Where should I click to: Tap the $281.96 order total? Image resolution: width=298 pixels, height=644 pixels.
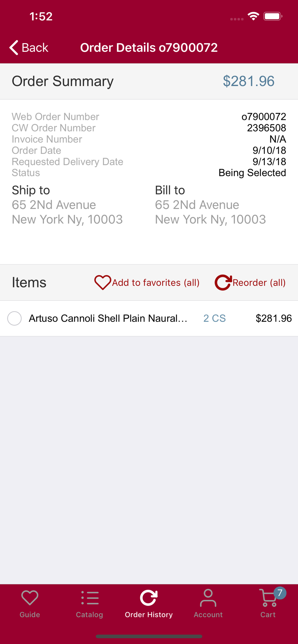tap(249, 81)
